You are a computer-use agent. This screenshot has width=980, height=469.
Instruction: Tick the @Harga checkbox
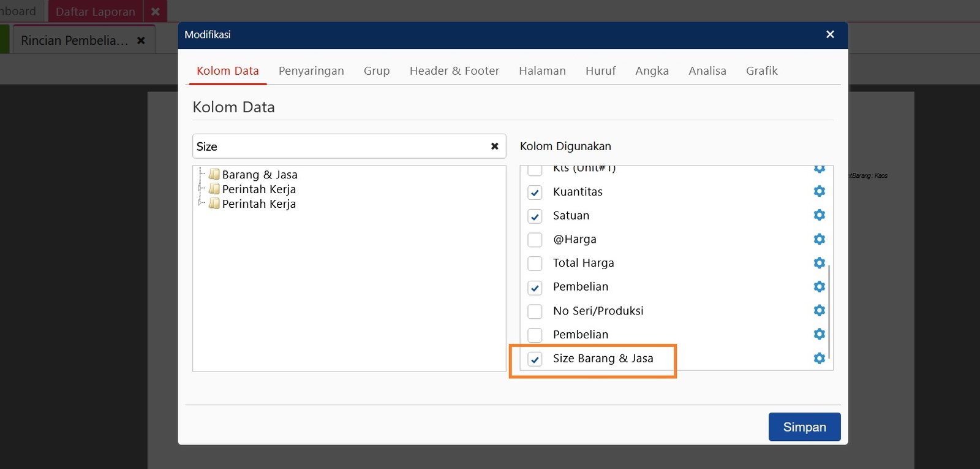[535, 240]
